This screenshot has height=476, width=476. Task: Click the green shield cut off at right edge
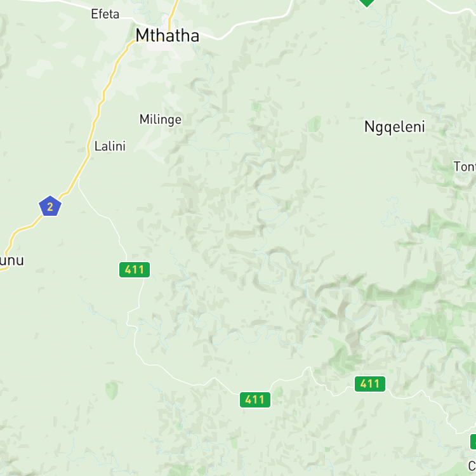pos(473,441)
